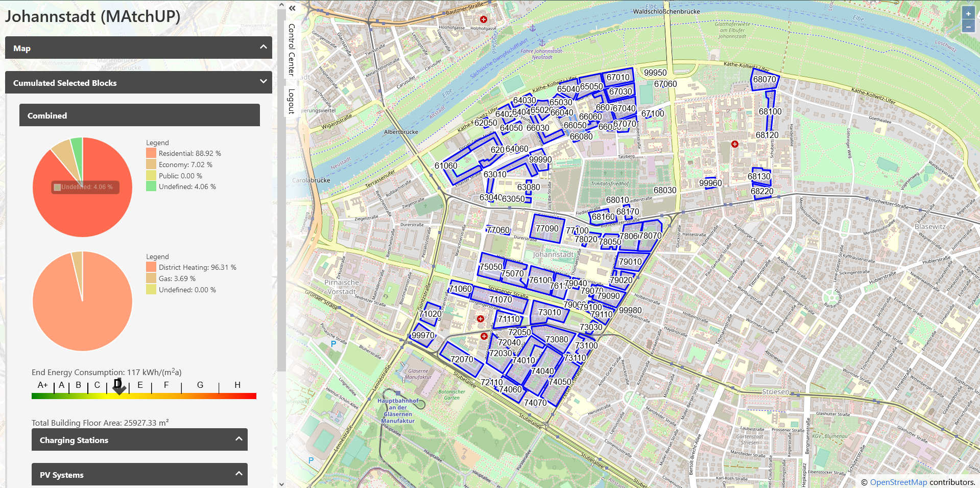Screen dimensions: 980x488
Task: Expand the Map panel header
Action: [138, 48]
